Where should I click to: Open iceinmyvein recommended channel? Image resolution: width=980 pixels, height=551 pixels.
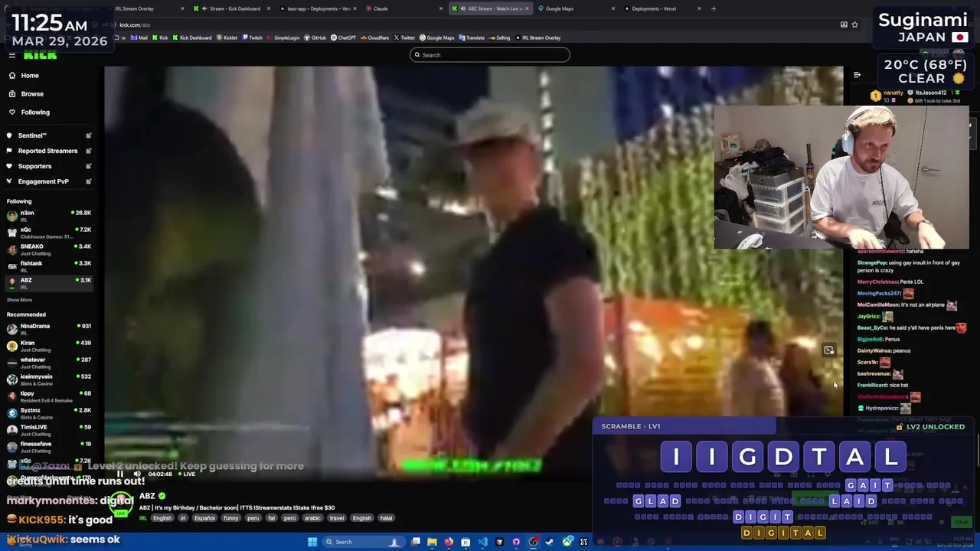point(49,379)
